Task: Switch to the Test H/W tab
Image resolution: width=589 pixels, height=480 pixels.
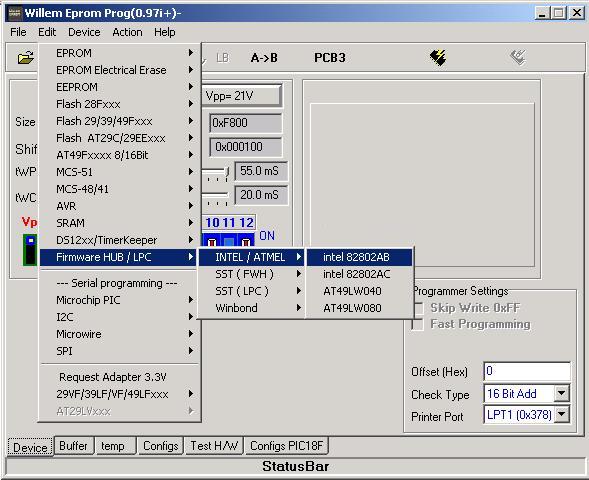Action: pyautogui.click(x=214, y=446)
